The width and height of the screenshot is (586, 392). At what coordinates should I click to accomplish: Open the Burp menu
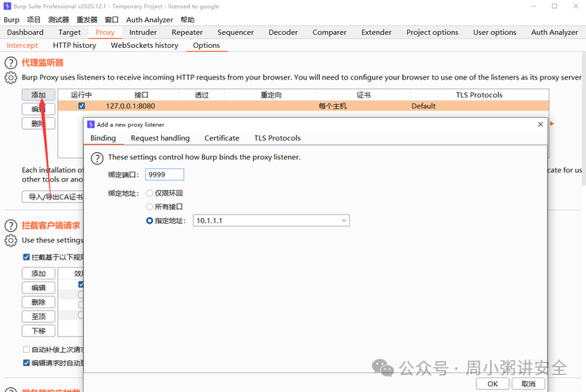(x=11, y=20)
